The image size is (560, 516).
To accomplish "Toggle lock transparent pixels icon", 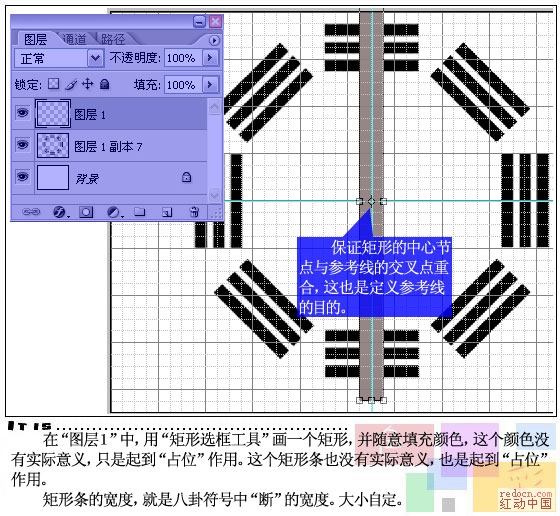I will coord(54,84).
